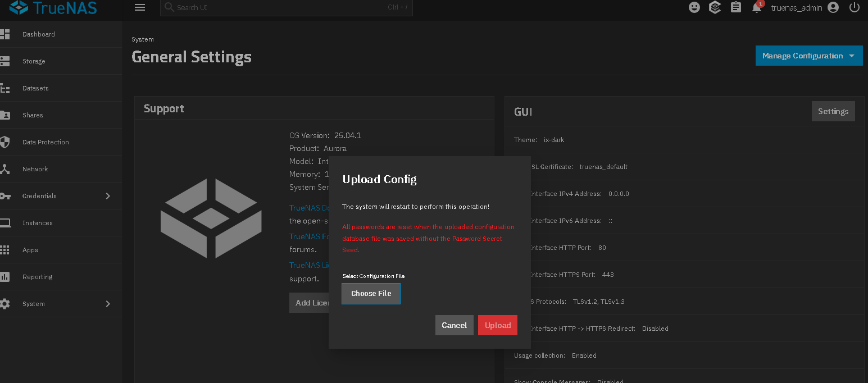
Task: Toggle the hamburger sidebar menu
Action: pos(140,7)
